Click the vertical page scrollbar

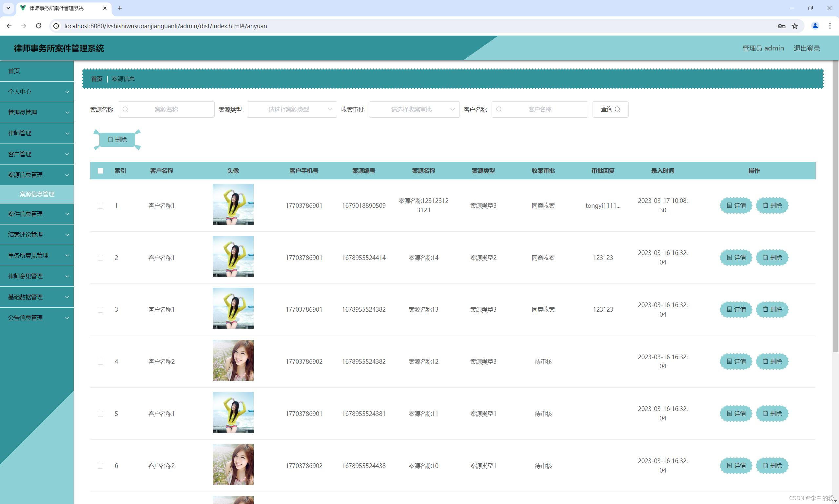coord(835,204)
